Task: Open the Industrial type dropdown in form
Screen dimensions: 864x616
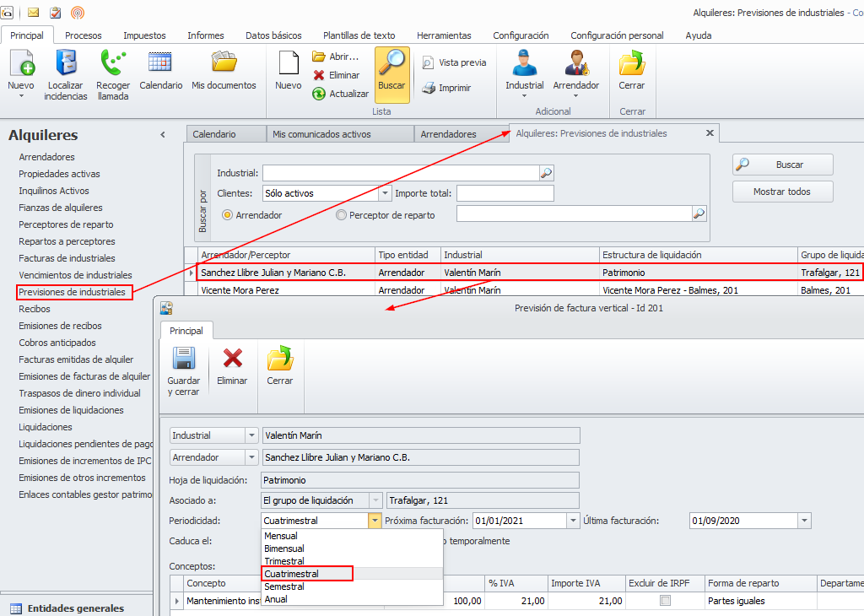Action: (251, 435)
